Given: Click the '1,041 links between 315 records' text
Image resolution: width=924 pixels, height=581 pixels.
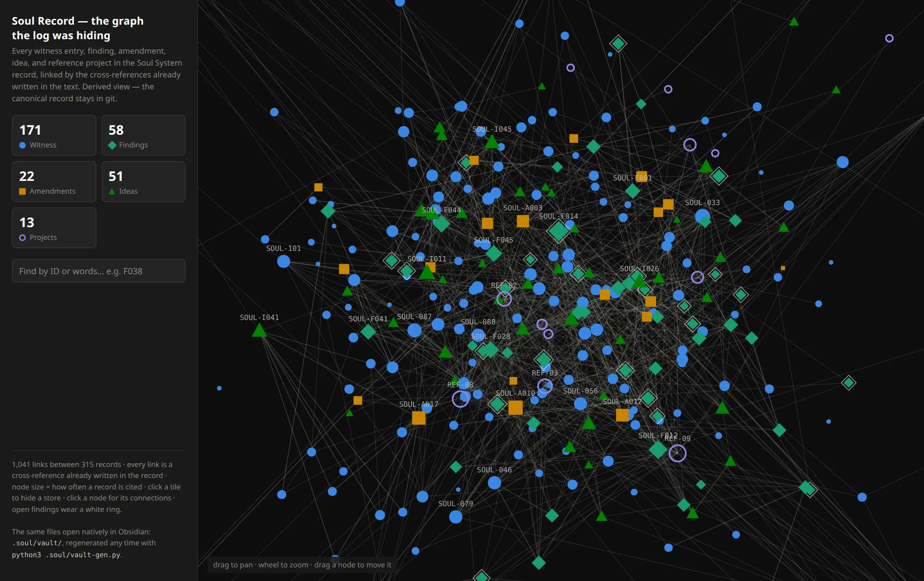Looking at the screenshot, I should tap(66, 464).
